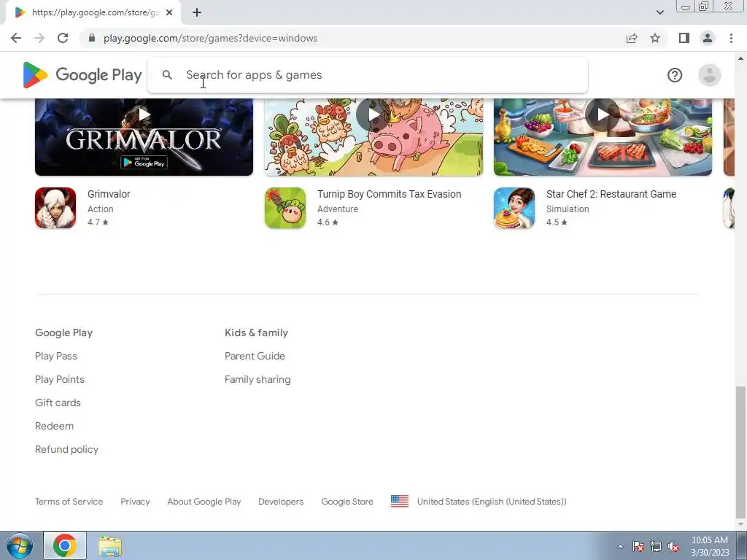
Task: Select the play.google.com tab
Action: coord(93,12)
